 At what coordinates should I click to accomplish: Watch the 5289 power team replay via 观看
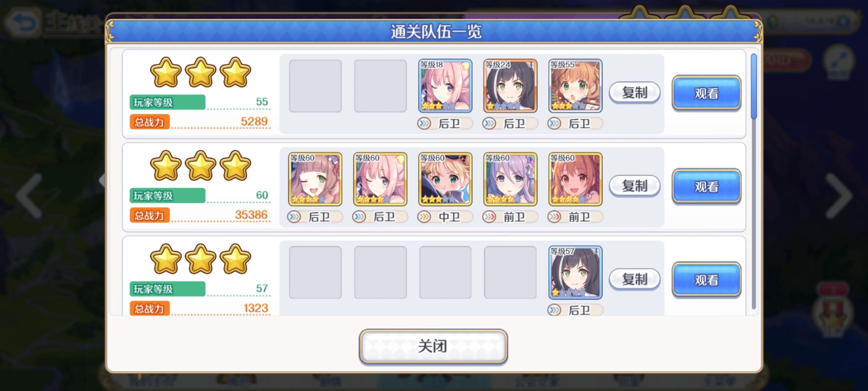(706, 93)
